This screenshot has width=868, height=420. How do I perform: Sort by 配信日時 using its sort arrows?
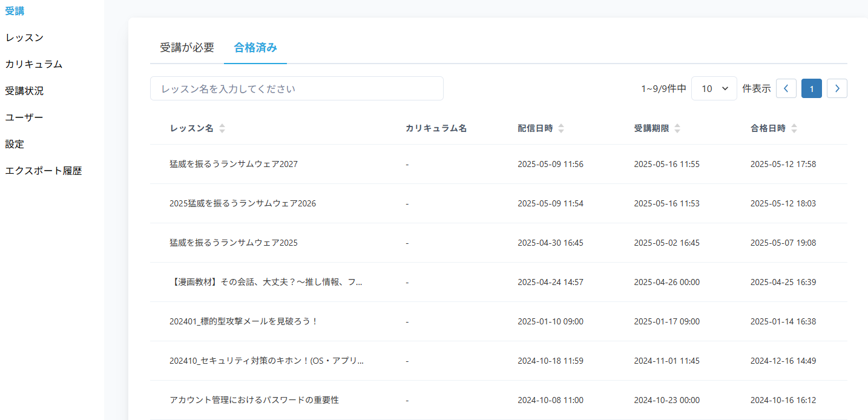click(561, 128)
